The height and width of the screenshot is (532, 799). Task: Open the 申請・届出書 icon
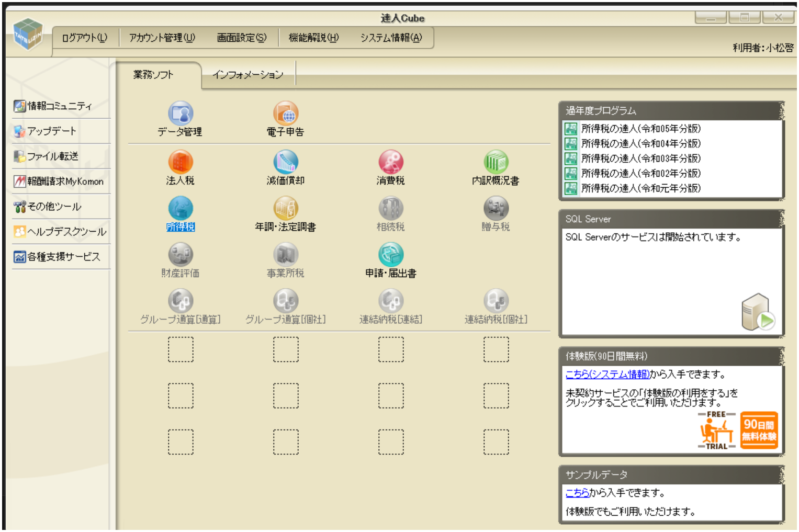(391, 255)
